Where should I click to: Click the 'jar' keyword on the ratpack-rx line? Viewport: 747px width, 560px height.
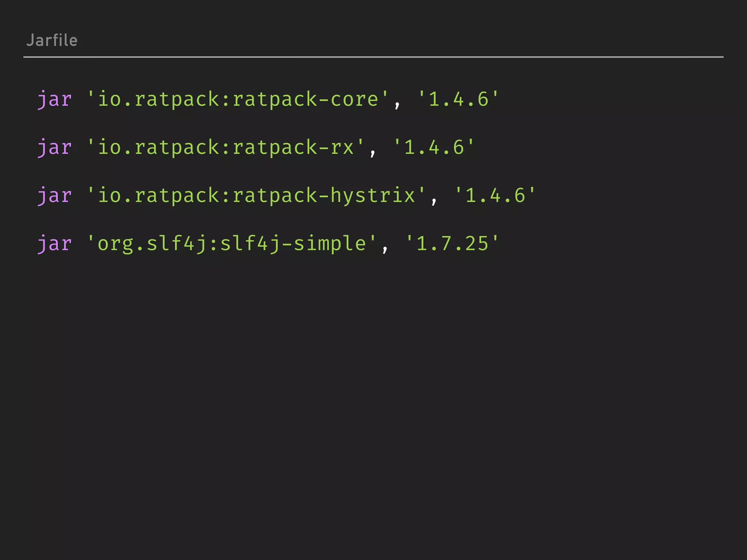[x=55, y=147]
